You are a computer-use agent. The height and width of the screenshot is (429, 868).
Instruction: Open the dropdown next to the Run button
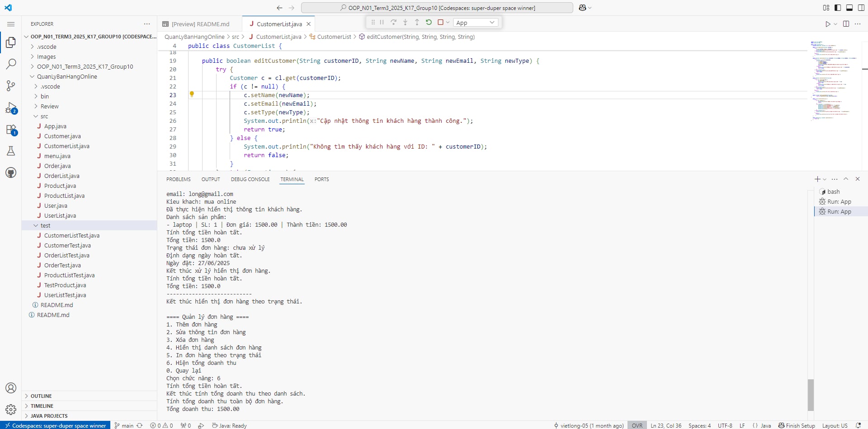[835, 24]
